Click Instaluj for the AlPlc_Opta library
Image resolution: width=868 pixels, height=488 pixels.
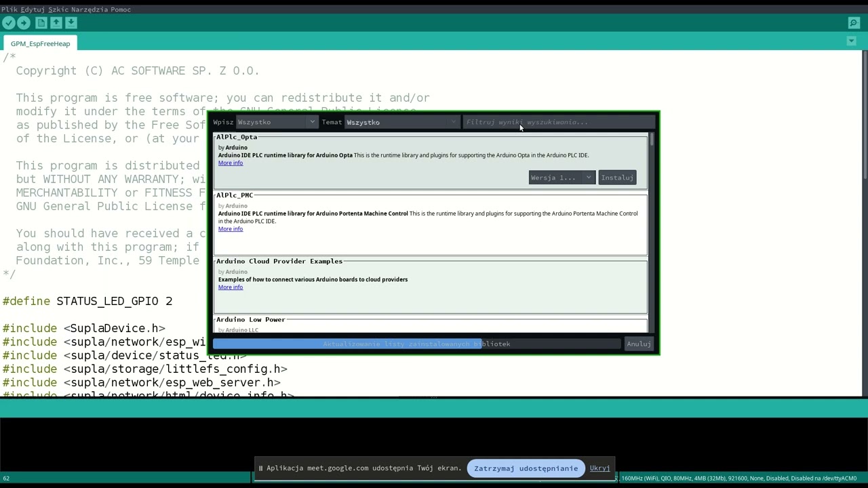[617, 178]
